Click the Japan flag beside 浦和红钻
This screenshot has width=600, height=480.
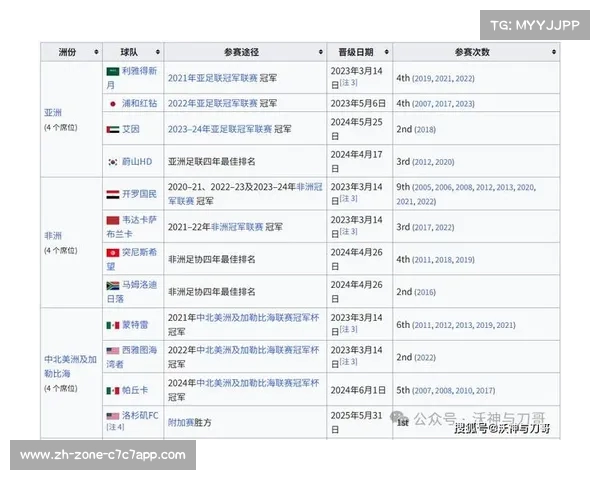point(113,104)
